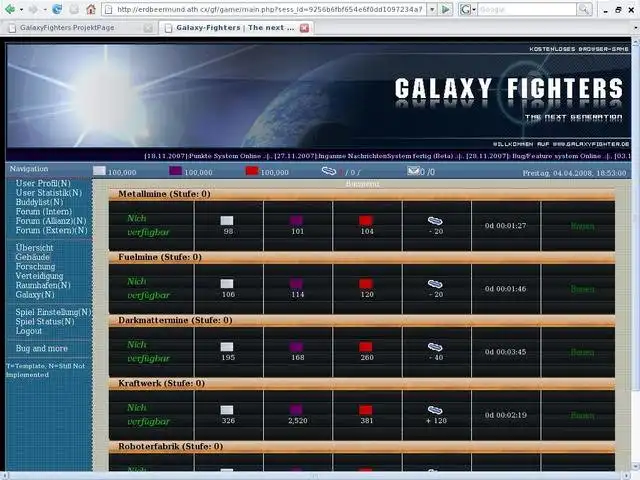The image size is (640, 480).
Task: Click Bauen link in the Metallmine row
Action: click(x=582, y=226)
